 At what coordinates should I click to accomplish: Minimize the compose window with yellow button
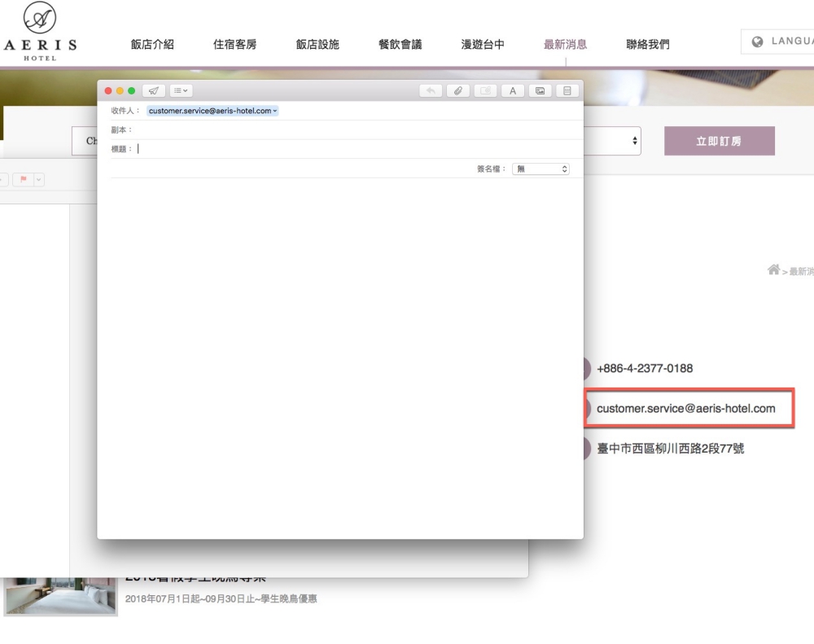point(120,91)
